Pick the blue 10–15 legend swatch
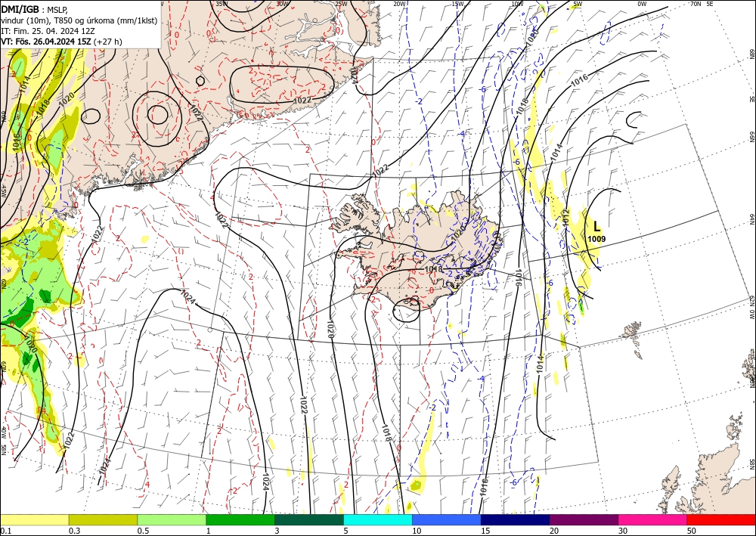 [447, 519]
